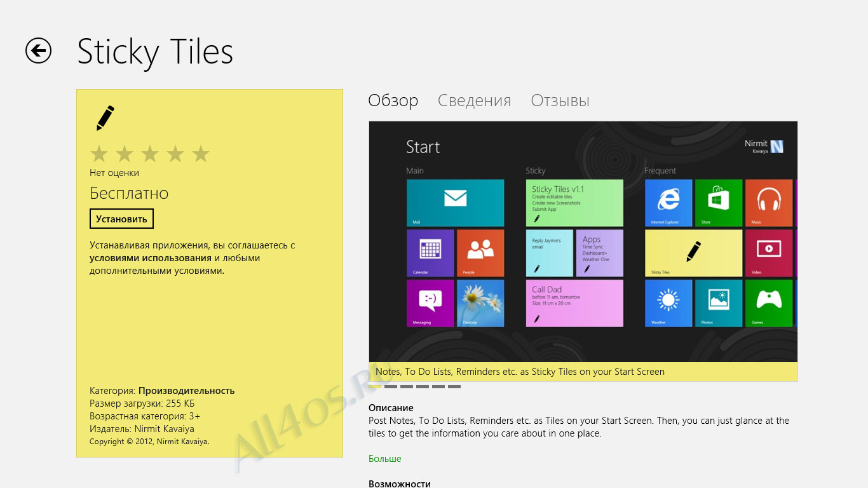Click the yellow Sticky Tiles pencil tile
The image size is (868, 488).
(693, 253)
